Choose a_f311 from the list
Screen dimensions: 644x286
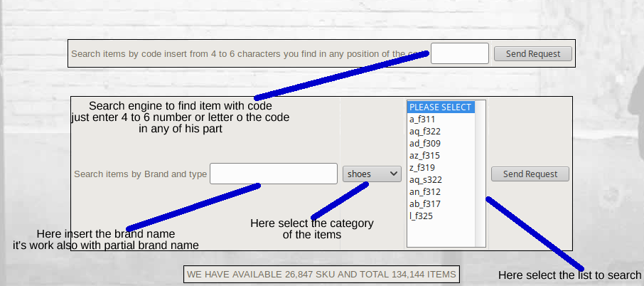[422, 119]
